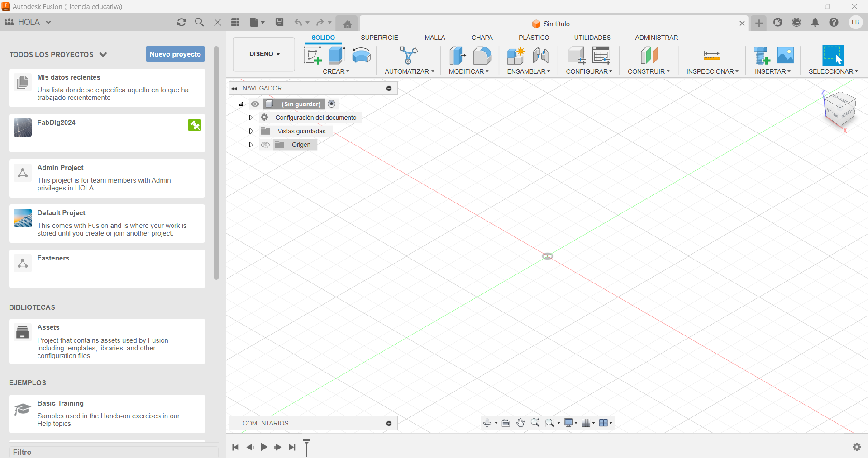Open search in the data panel
The width and height of the screenshot is (868, 458).
coord(199,22)
